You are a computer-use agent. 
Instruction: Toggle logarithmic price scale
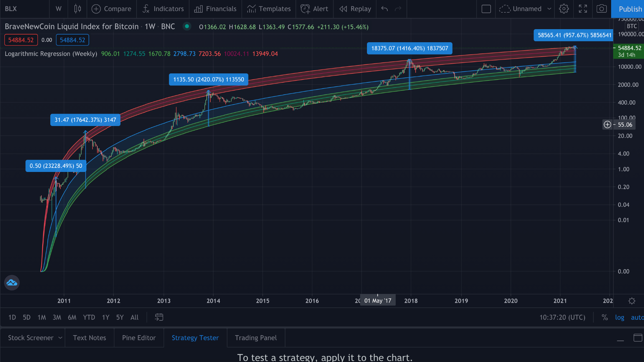coord(620,317)
